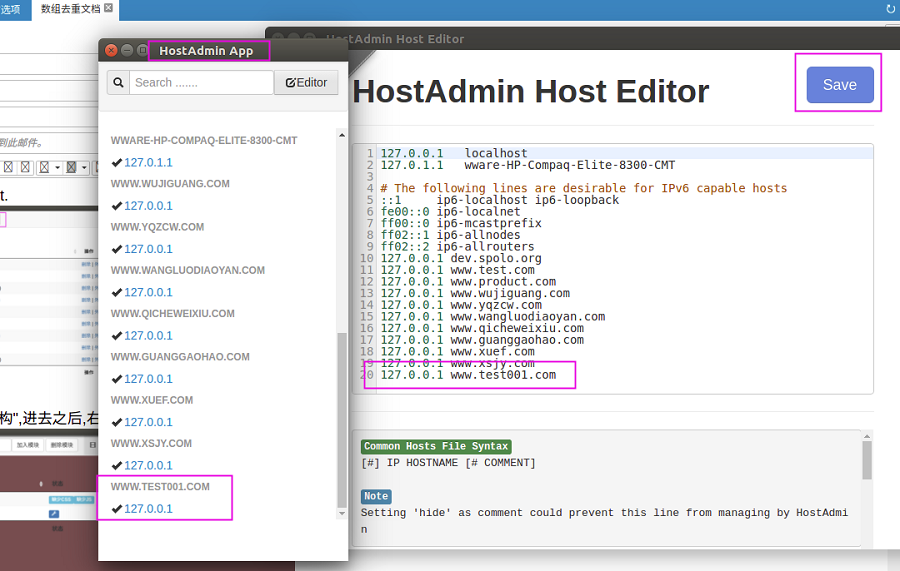This screenshot has height=571, width=900.
Task: Click the Note label in help panel
Action: pyautogui.click(x=376, y=496)
